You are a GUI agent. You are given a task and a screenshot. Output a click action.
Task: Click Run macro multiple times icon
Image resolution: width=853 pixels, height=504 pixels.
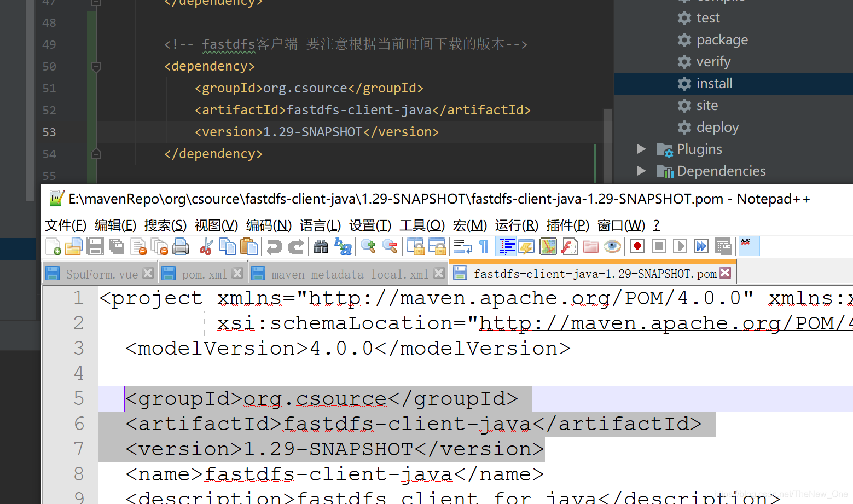tap(701, 246)
